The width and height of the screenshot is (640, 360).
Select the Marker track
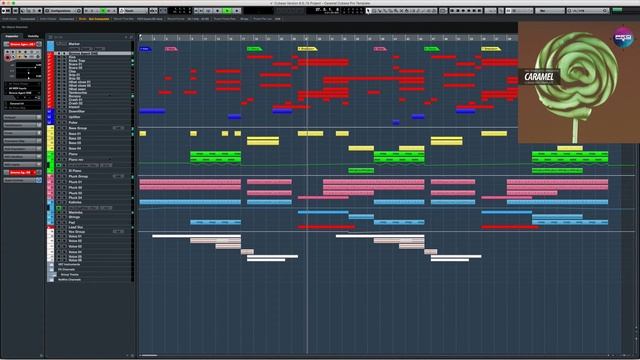pyautogui.click(x=74, y=44)
